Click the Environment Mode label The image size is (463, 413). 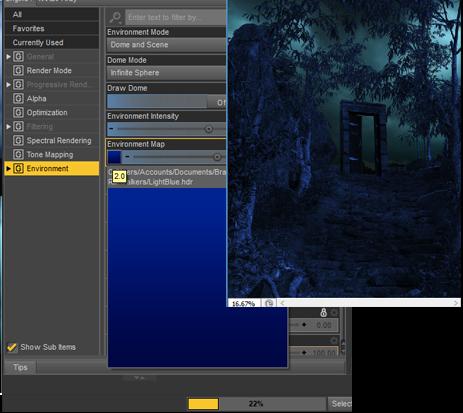click(138, 32)
